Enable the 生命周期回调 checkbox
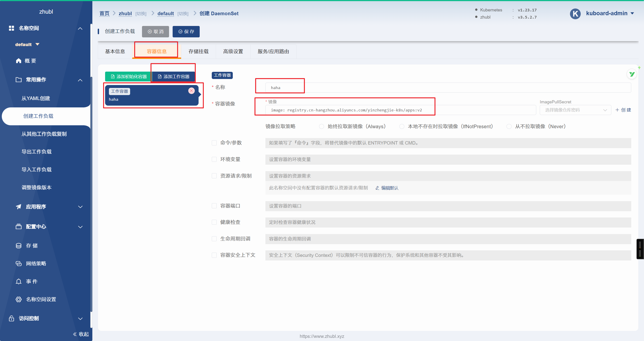This screenshot has height=341, width=644. click(214, 239)
